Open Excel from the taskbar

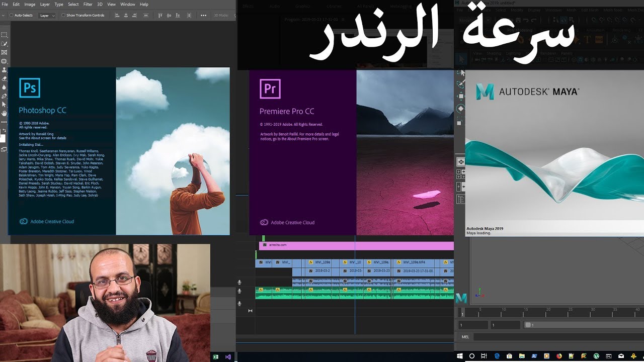(216, 356)
